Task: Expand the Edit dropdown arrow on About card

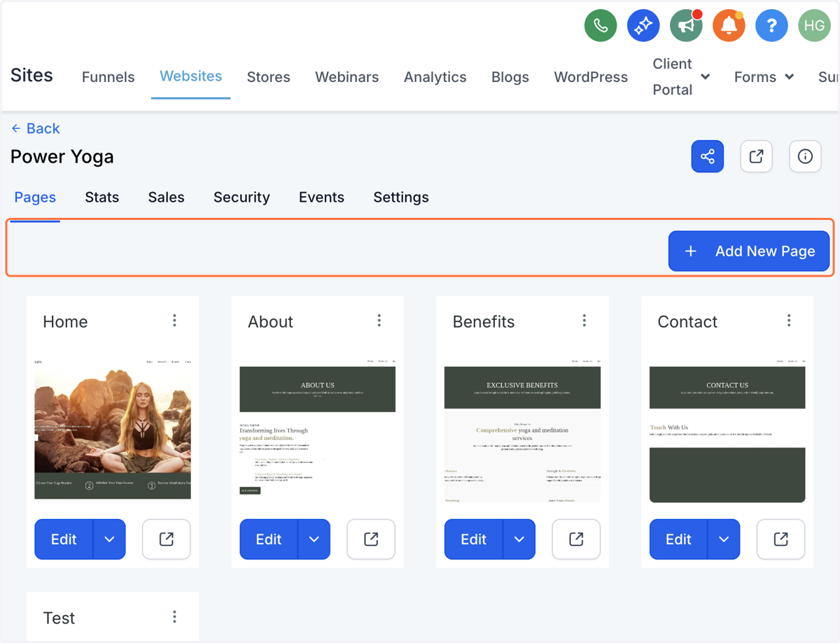Action: 314,539
